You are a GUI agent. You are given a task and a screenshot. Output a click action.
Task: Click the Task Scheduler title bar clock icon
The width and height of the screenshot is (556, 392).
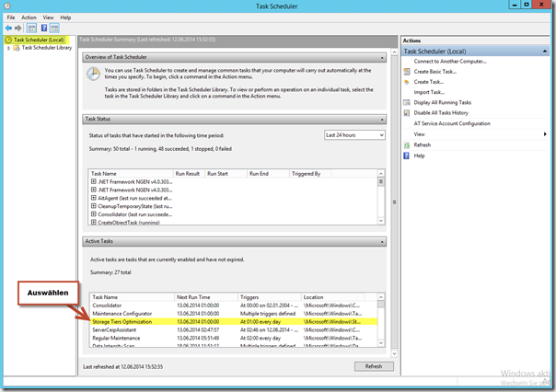point(7,6)
